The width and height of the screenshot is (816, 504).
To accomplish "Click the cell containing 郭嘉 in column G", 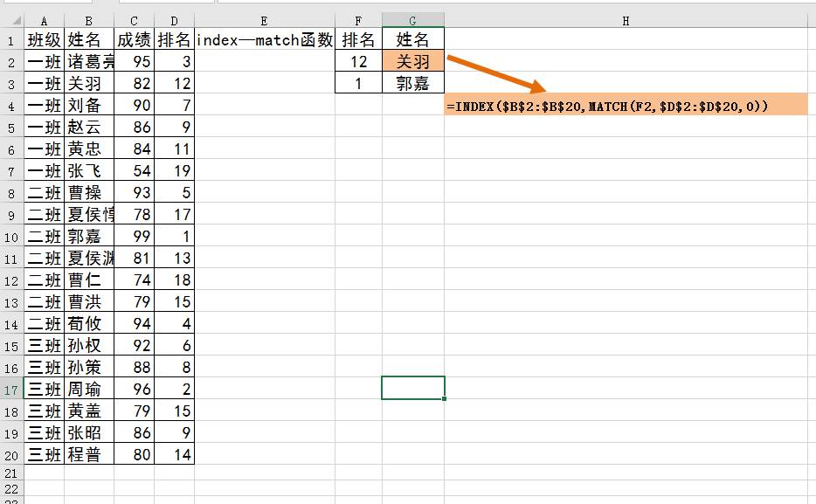I will click(x=412, y=83).
